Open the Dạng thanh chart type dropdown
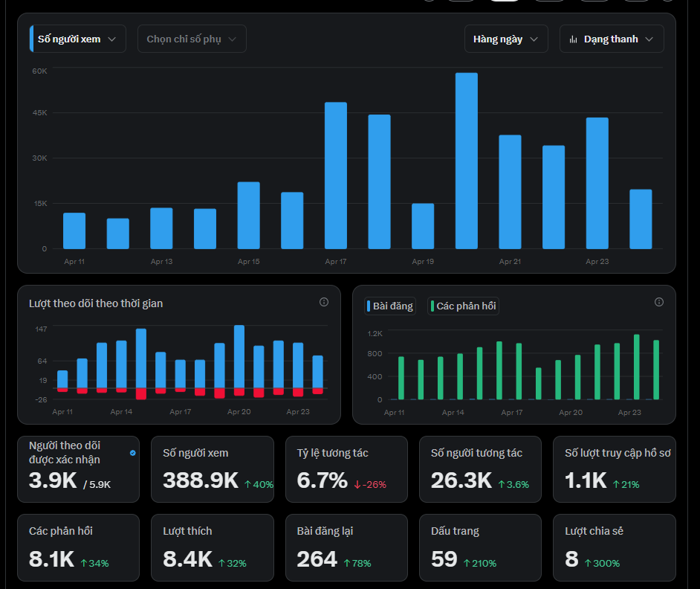The width and height of the screenshot is (700, 589). pos(612,39)
